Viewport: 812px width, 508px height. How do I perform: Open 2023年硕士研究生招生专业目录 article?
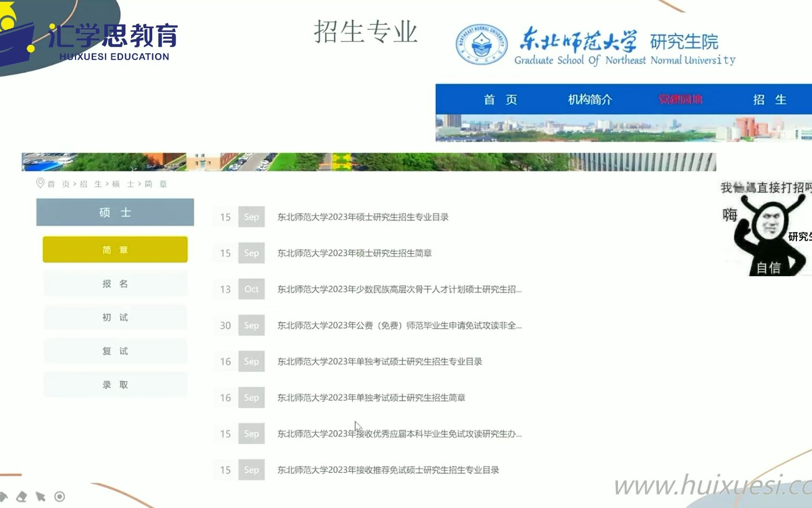click(x=363, y=217)
